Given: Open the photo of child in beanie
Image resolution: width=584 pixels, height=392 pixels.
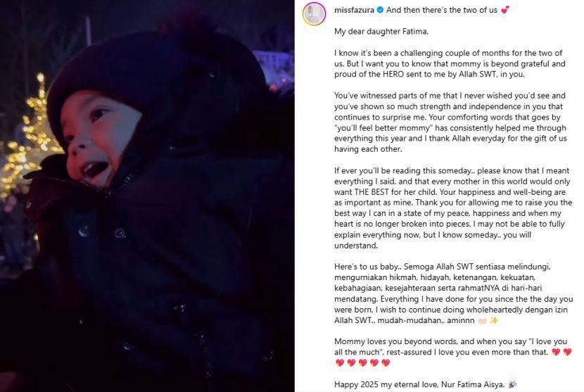Looking at the screenshot, I should pos(147,196).
